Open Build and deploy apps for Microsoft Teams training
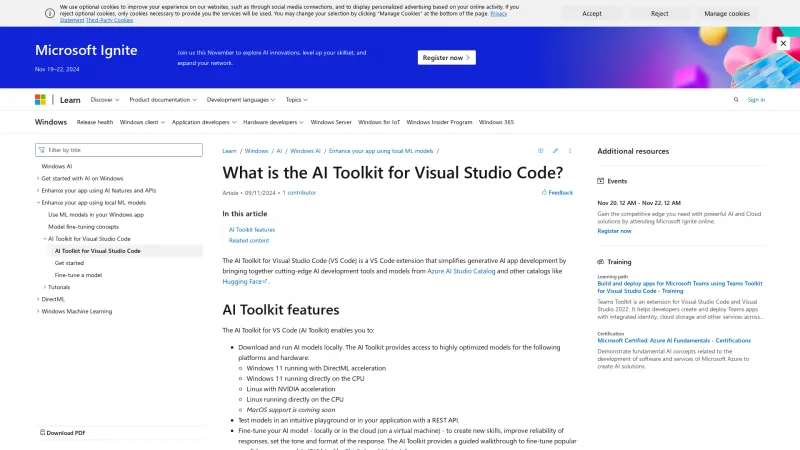The image size is (800, 450). coord(680,287)
